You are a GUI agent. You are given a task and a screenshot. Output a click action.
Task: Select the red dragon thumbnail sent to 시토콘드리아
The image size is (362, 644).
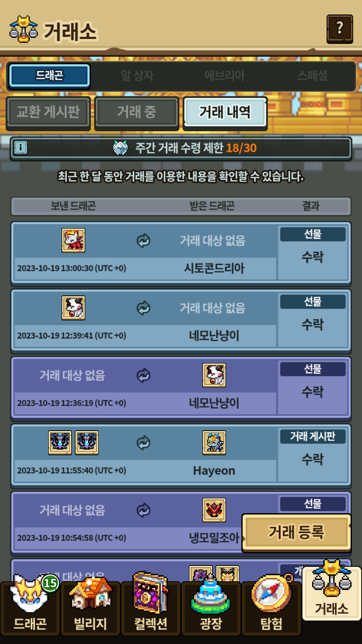tap(73, 240)
